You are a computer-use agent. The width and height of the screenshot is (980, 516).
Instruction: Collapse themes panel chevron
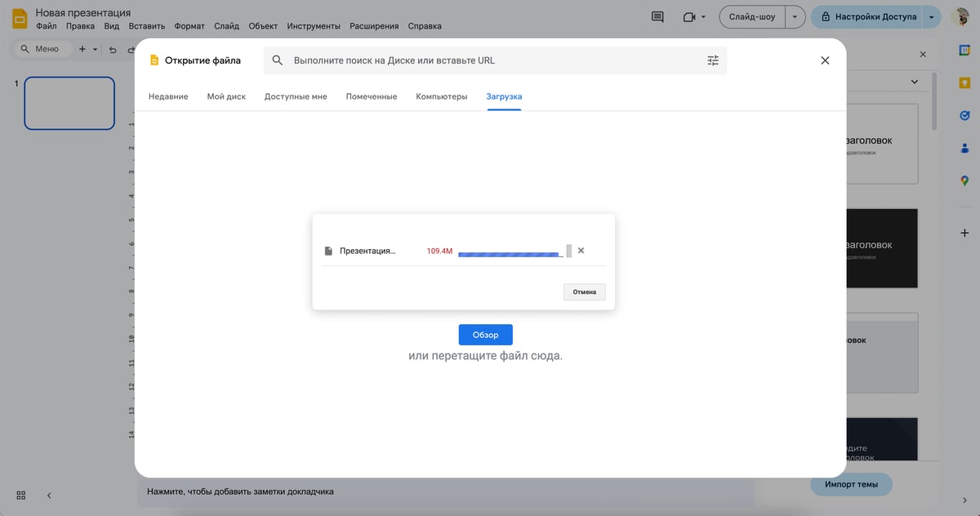pos(915,82)
